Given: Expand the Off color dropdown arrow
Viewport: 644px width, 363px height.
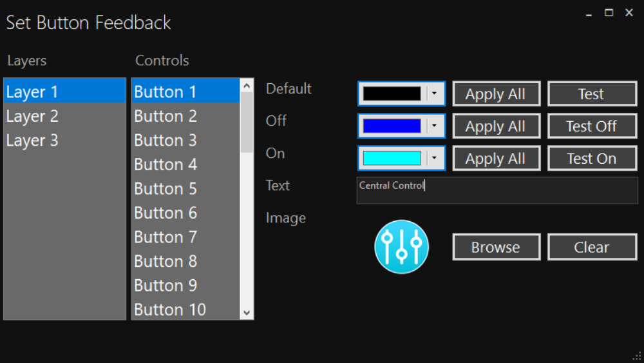Looking at the screenshot, I should point(435,126).
